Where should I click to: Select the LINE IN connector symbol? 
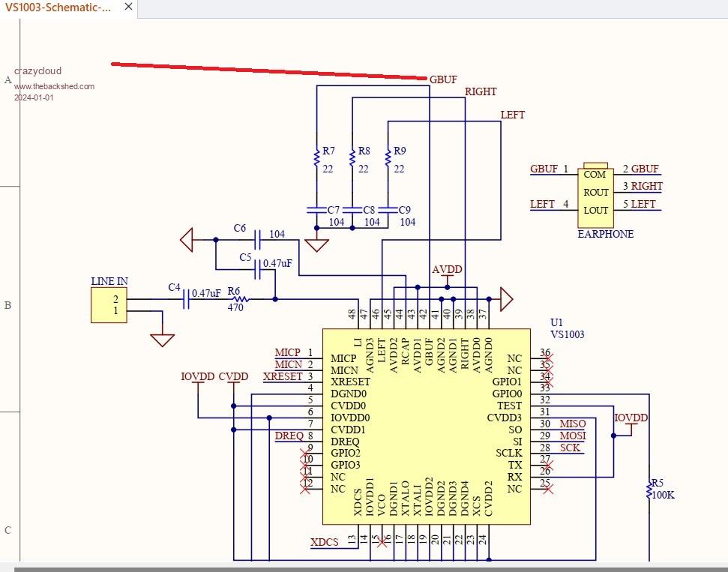pyautogui.click(x=109, y=305)
